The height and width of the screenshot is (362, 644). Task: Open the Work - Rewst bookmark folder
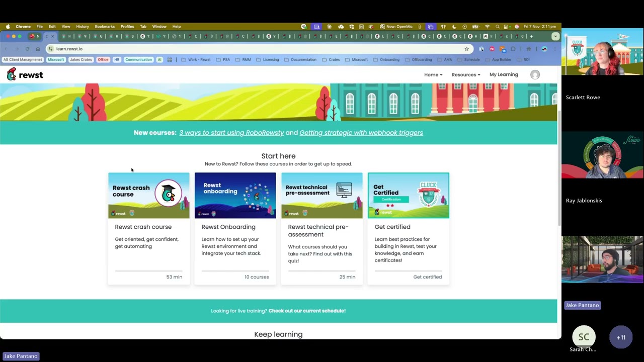(196, 59)
